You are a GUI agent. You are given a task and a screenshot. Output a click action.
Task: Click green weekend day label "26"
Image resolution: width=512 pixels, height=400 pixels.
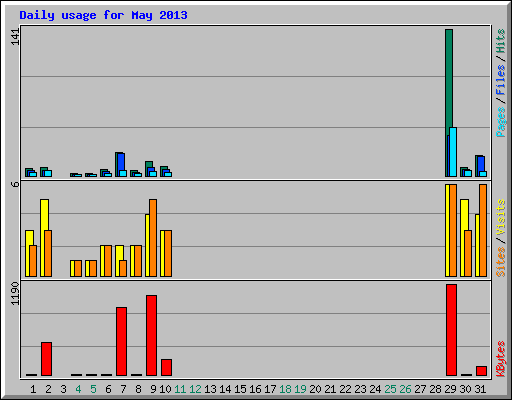click(x=405, y=389)
